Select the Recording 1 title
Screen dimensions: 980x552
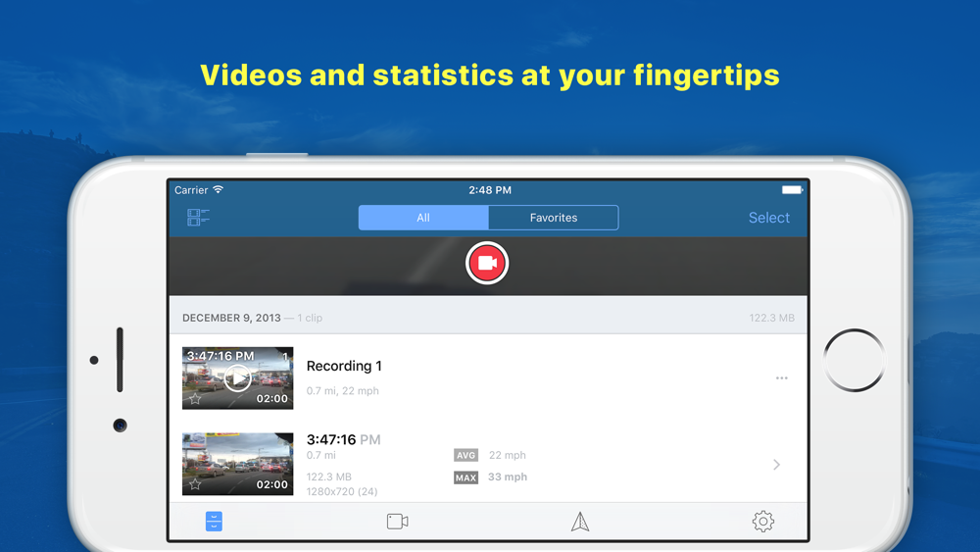[344, 366]
